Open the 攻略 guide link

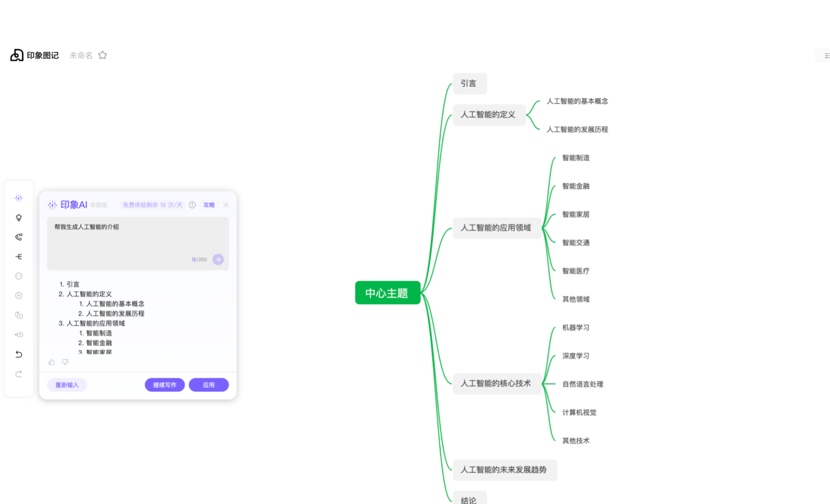(x=209, y=205)
